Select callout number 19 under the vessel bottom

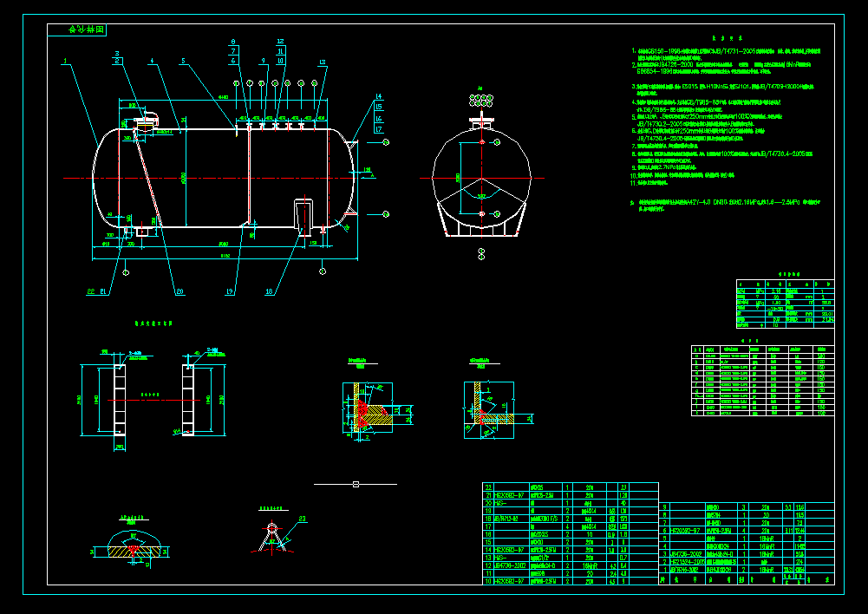(x=231, y=291)
